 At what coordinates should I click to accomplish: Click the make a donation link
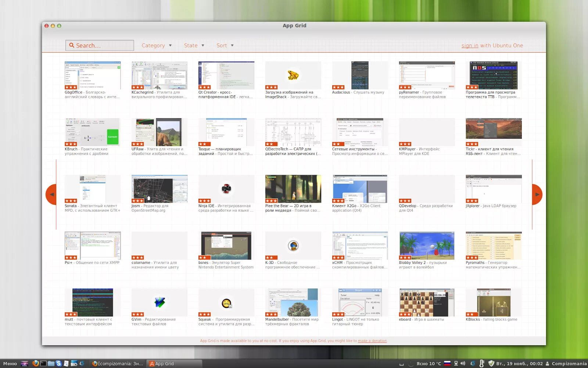(x=372, y=341)
